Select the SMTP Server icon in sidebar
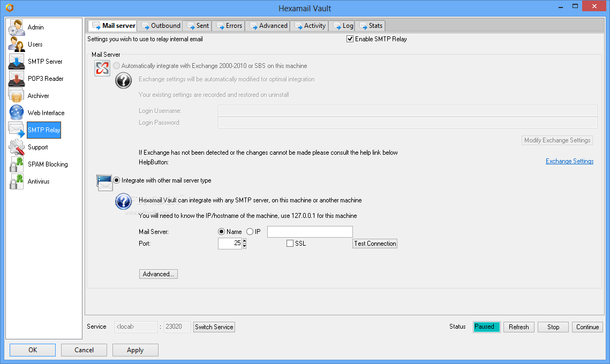This screenshot has width=610, height=364. point(17,62)
